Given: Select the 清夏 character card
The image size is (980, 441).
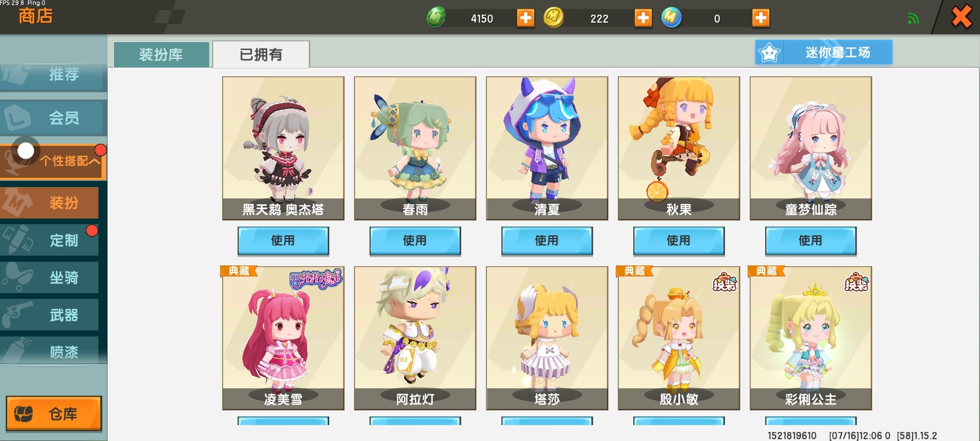Looking at the screenshot, I should [x=547, y=148].
